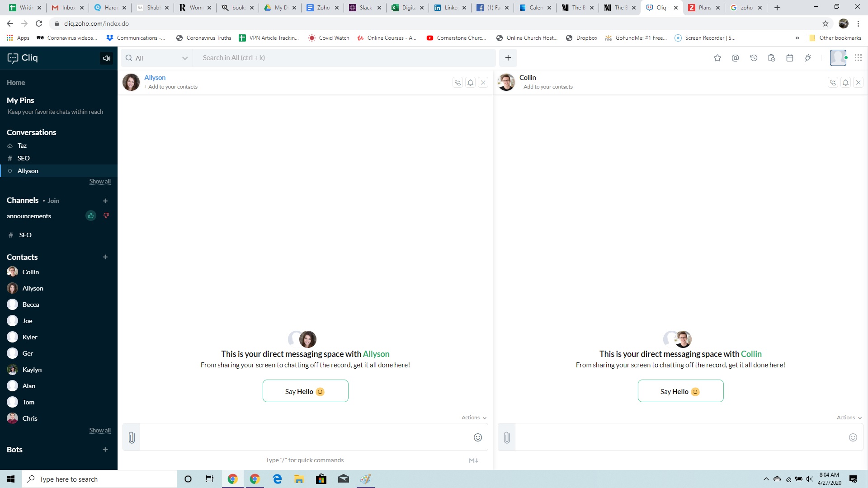Open your profile avatar menu
This screenshot has height=488, width=868.
click(x=838, y=58)
